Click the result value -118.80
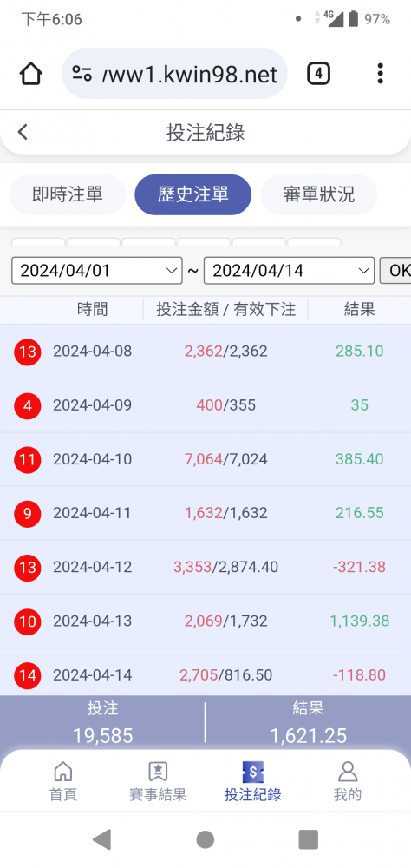Screen dimensions: 411x868 [360, 675]
